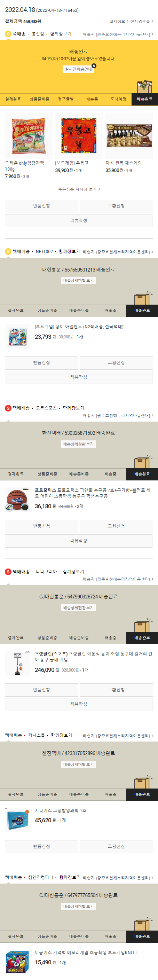This screenshot has width=158, height=980.
Task: Click the red S icon beside 타타크리아
Action: [8, 571]
